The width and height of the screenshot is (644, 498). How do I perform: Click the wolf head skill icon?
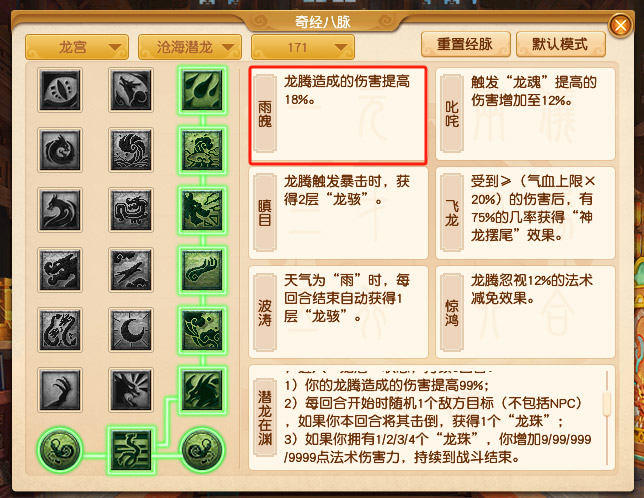(131, 90)
